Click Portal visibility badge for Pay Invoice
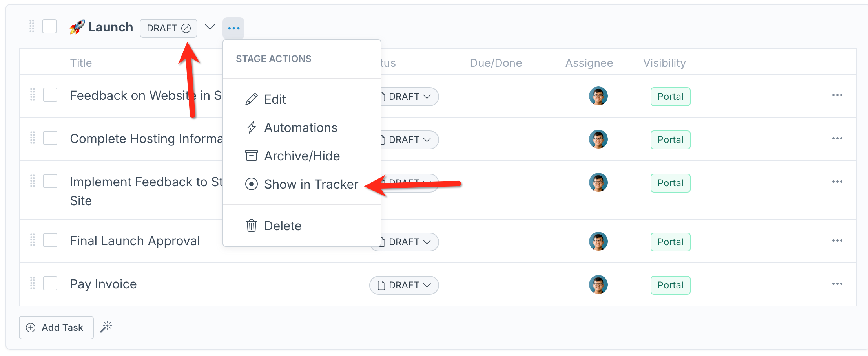868x356 pixels. [x=670, y=285]
